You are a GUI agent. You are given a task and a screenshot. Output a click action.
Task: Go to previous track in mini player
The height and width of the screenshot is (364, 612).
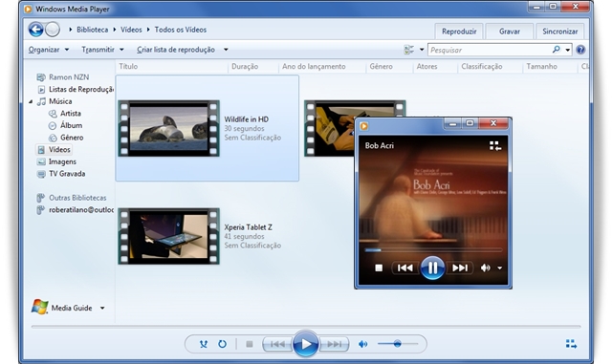[x=405, y=268]
